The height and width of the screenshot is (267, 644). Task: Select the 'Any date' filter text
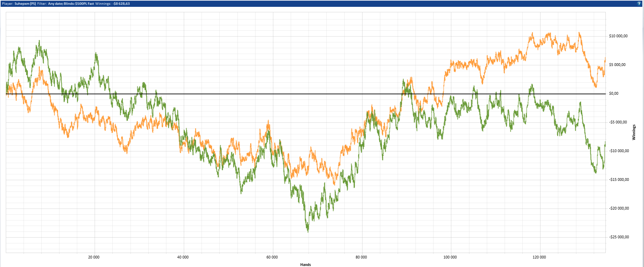(55, 4)
